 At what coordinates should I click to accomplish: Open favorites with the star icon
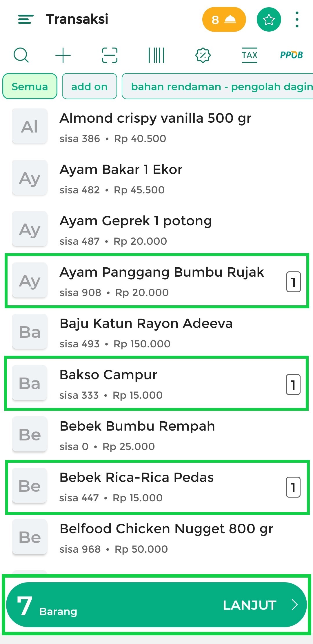[269, 20]
